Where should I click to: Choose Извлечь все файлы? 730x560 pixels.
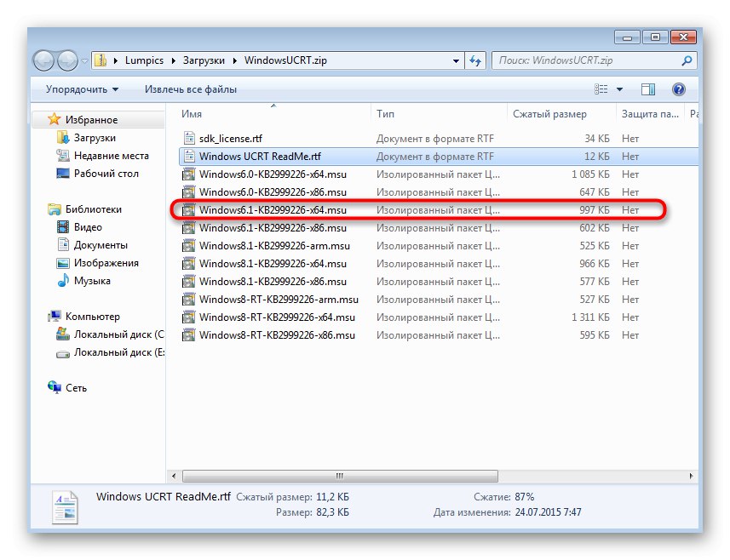191,89
